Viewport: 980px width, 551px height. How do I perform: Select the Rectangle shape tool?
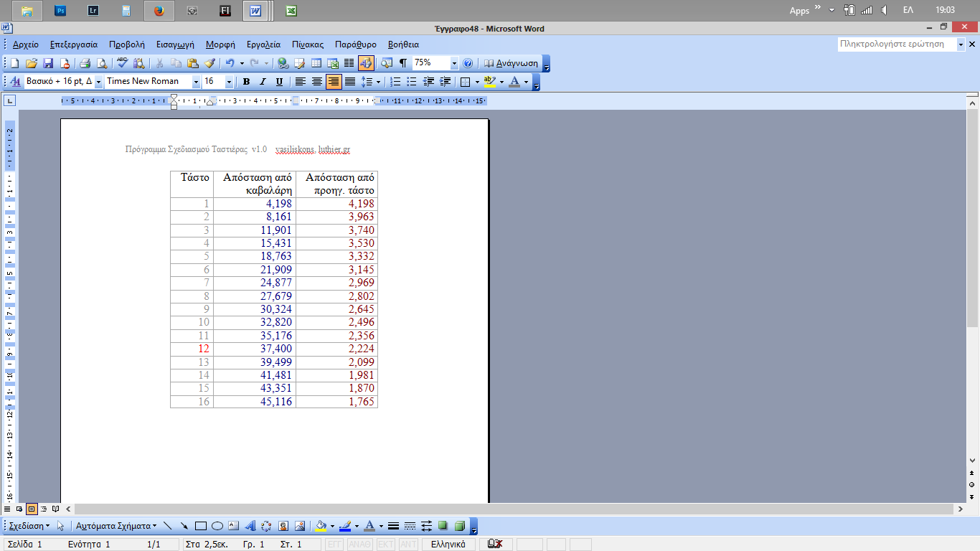pyautogui.click(x=201, y=526)
